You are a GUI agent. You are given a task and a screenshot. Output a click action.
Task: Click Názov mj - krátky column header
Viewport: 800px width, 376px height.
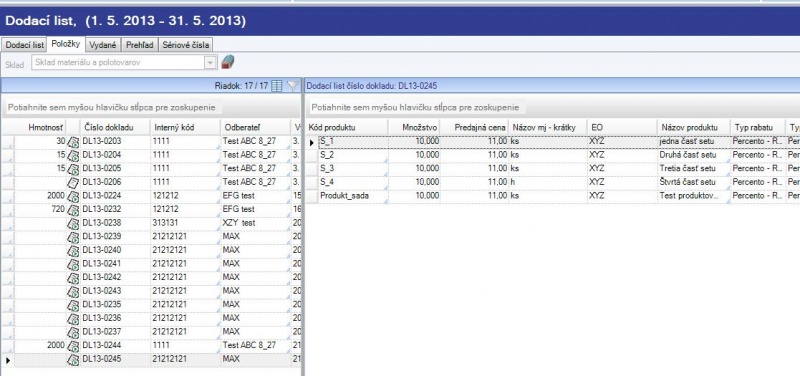point(547,127)
